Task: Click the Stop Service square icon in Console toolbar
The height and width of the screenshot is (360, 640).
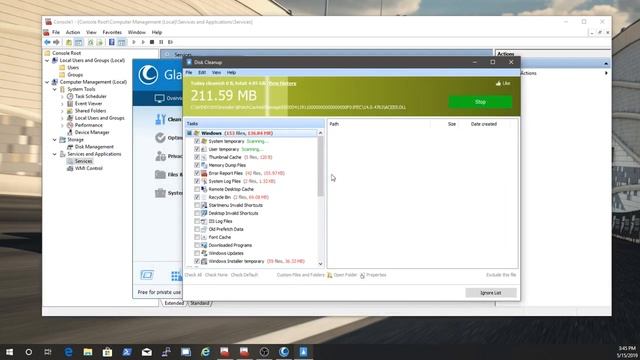Action: pyautogui.click(x=152, y=42)
